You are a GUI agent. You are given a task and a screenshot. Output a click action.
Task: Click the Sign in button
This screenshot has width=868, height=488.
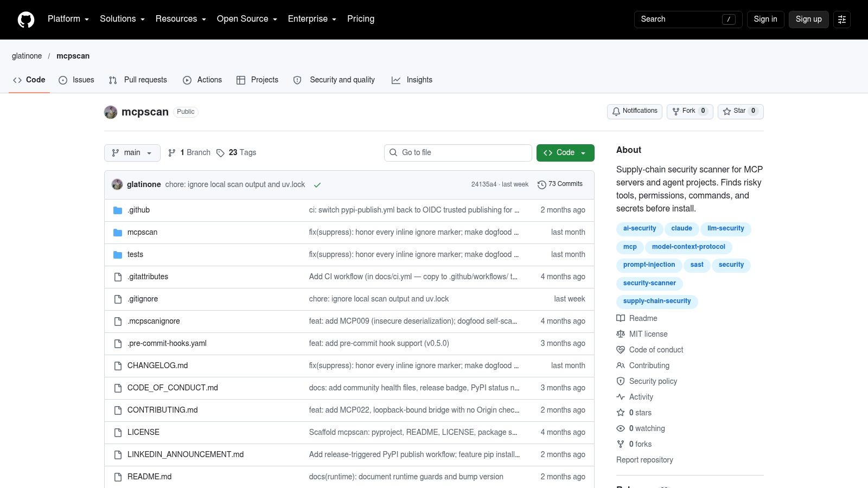(765, 19)
